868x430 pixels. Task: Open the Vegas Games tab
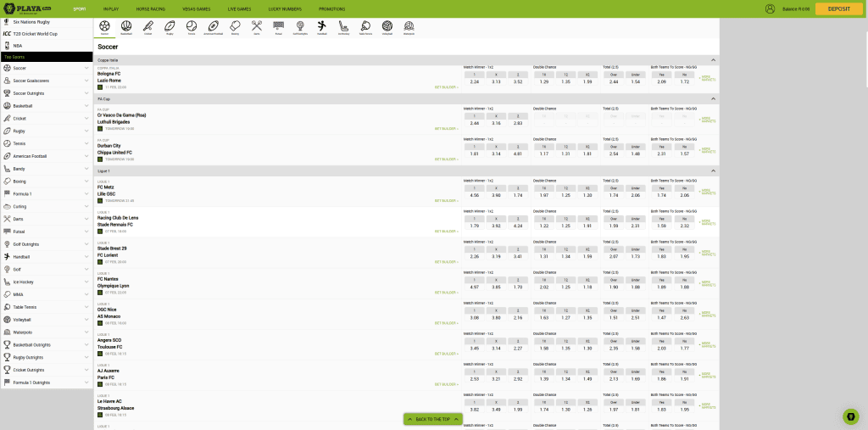197,8
